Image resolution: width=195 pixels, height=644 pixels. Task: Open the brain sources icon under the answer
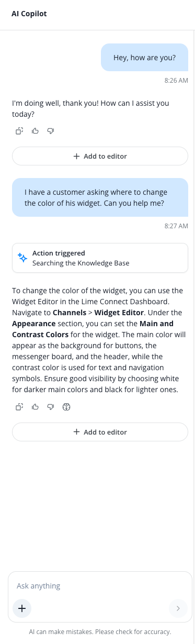tap(66, 407)
